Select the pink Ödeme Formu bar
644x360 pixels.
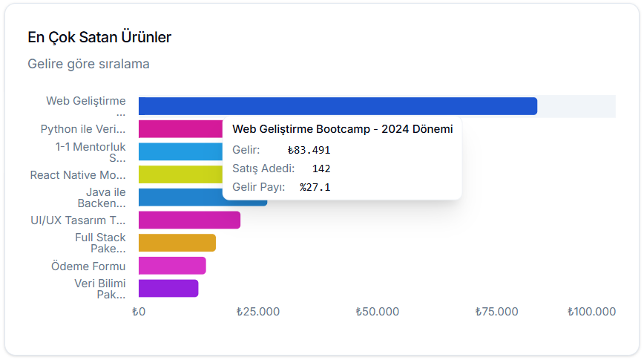coord(172,266)
